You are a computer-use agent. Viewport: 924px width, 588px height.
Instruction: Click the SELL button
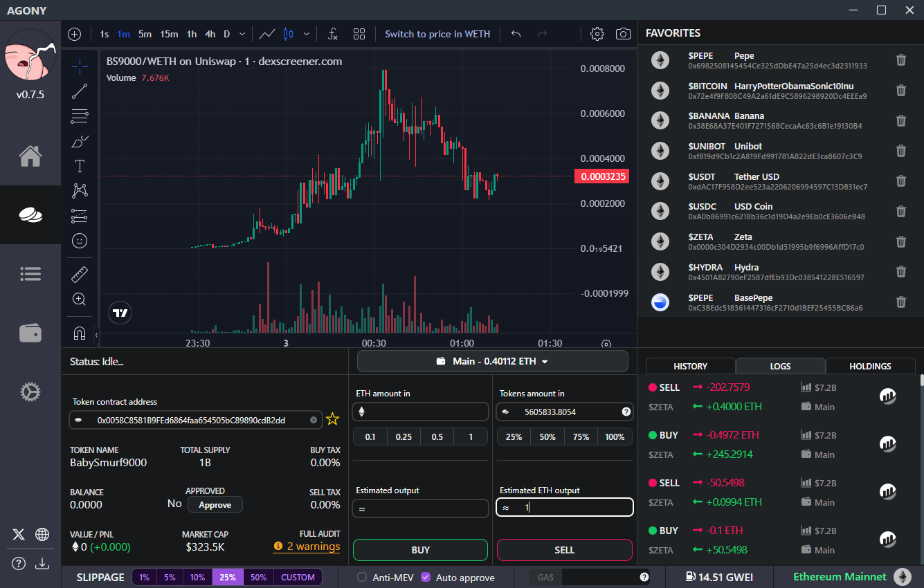point(564,550)
